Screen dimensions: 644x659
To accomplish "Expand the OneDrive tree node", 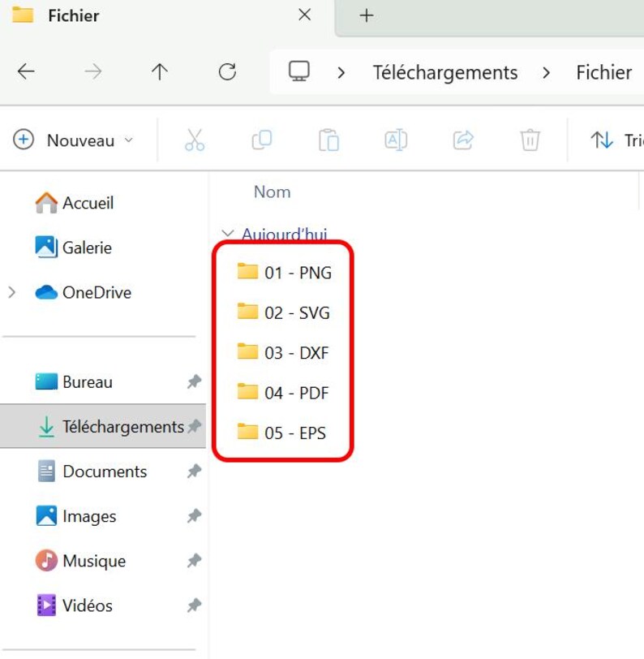I will point(12,292).
